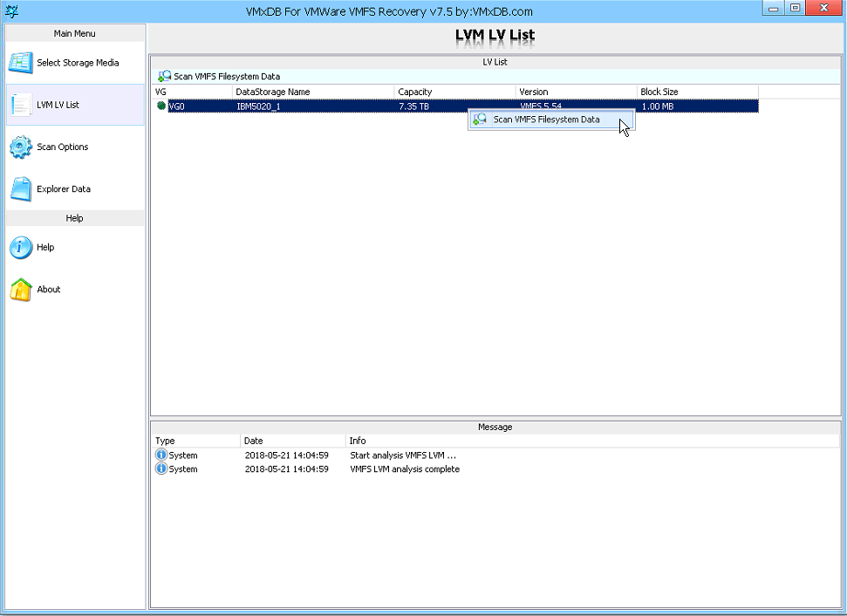847x616 pixels.
Task: Open Help entry label
Action: tap(45, 248)
